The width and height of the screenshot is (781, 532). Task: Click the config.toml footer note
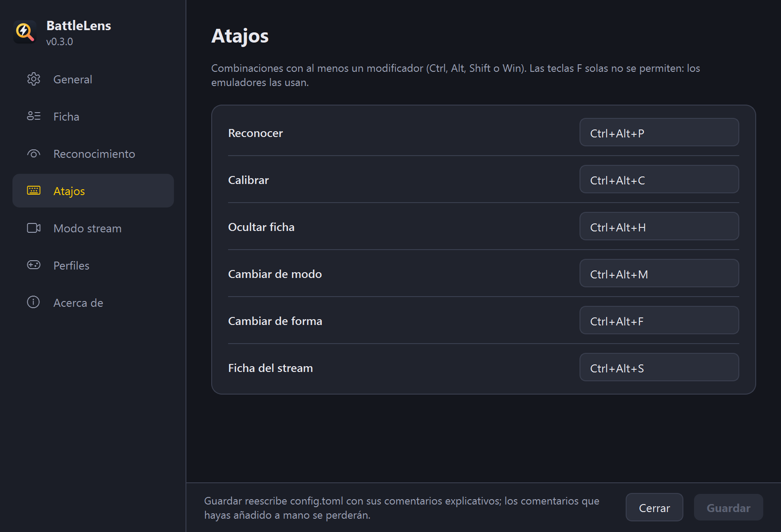(x=402, y=508)
